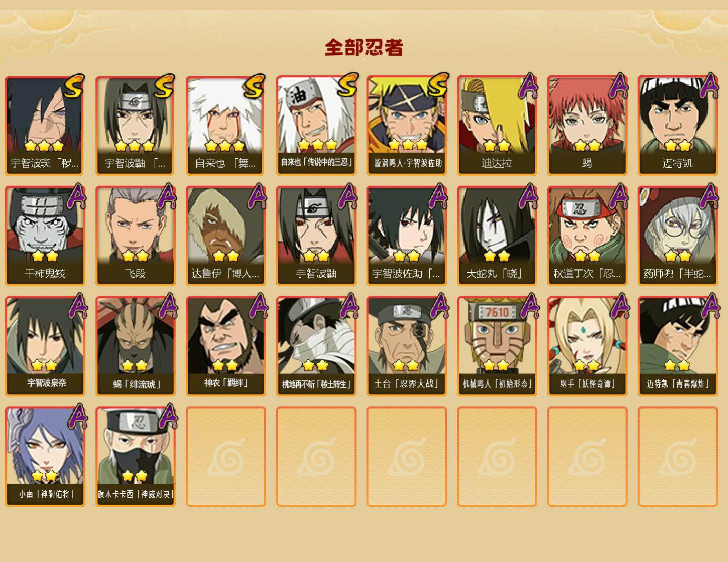728x562 pixels.
Task: Click the 全部忍者 heading
Action: coord(364,47)
